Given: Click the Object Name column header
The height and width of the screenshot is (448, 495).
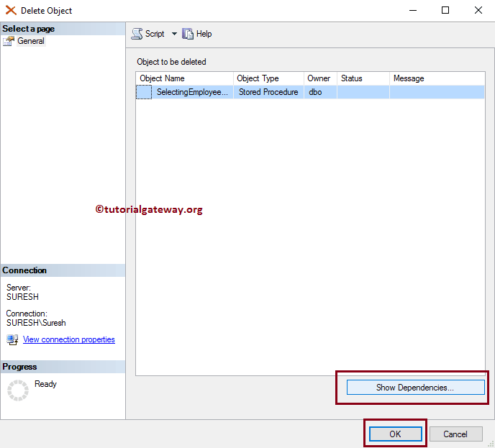Looking at the screenshot, I should pyautogui.click(x=185, y=78).
